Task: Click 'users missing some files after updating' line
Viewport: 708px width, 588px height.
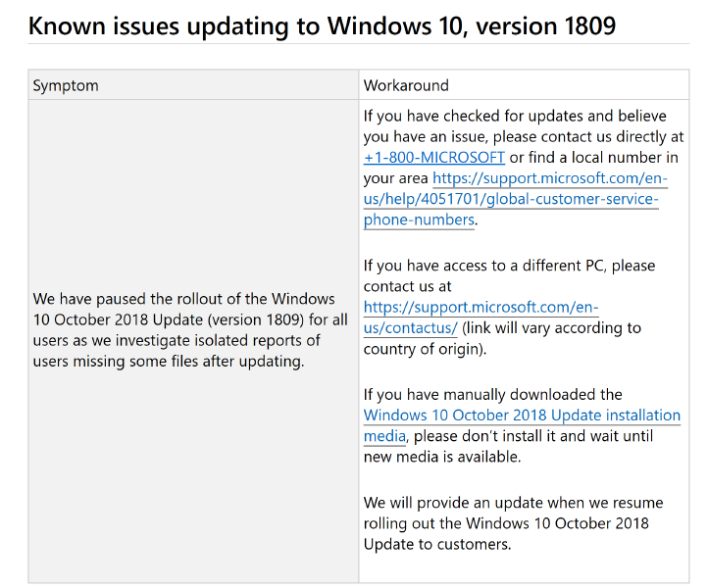Action: (x=169, y=362)
